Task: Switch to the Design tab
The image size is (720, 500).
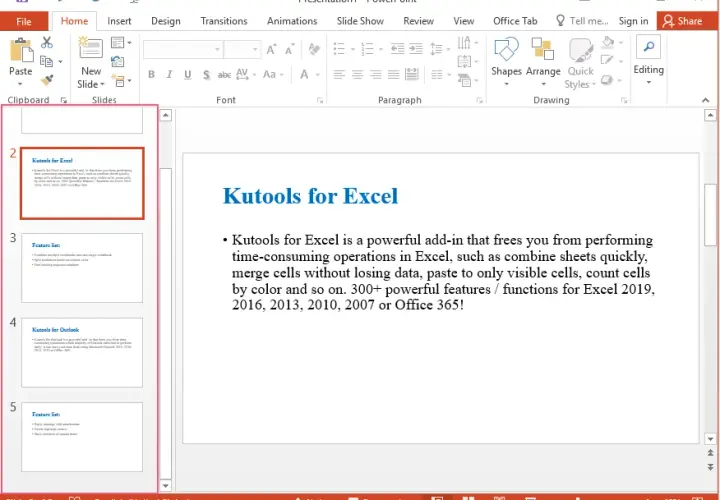Action: coord(165,21)
